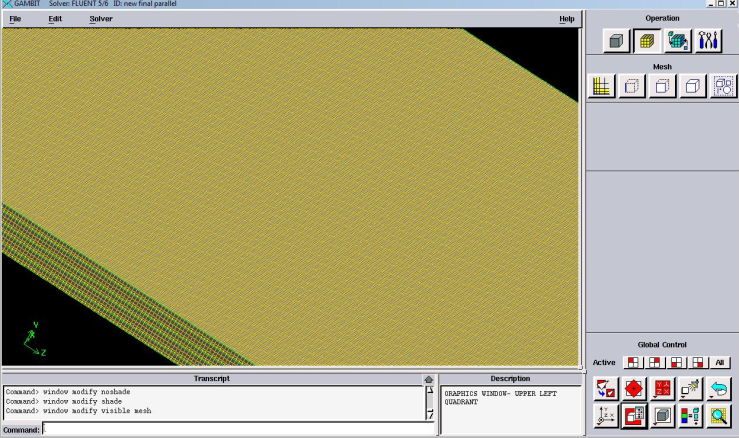
Task: Open the File menu
Action: (15, 19)
